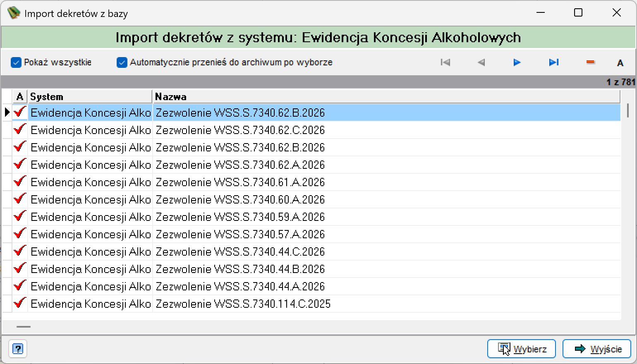637x364 pixels.
Task: Click the vertical scrollbar thumb
Action: coord(628,110)
